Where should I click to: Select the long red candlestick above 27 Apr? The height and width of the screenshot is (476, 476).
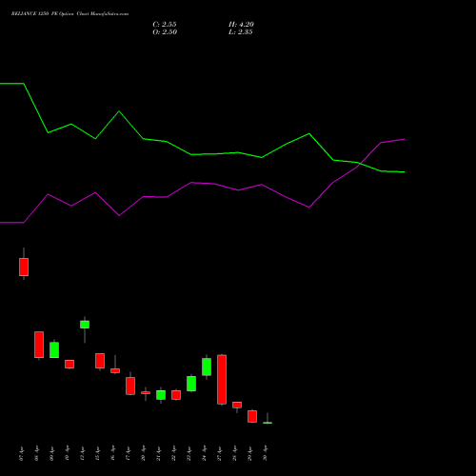click(222, 380)
